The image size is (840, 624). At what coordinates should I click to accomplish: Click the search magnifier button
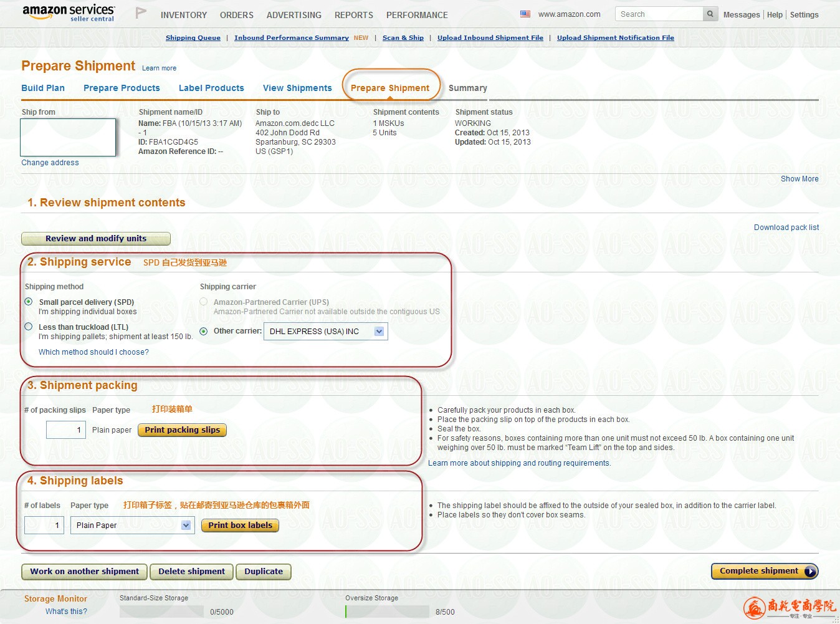click(710, 14)
